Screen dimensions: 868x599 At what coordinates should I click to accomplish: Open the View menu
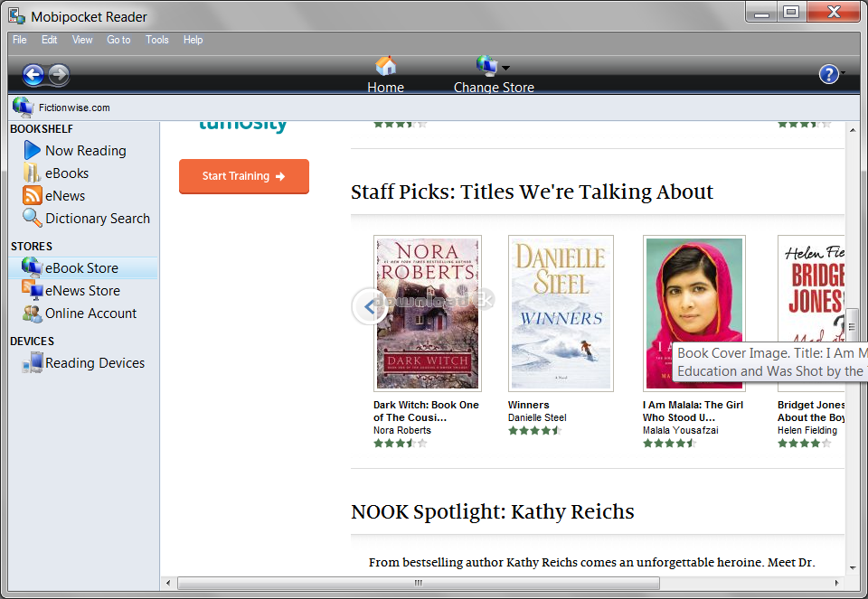(82, 40)
